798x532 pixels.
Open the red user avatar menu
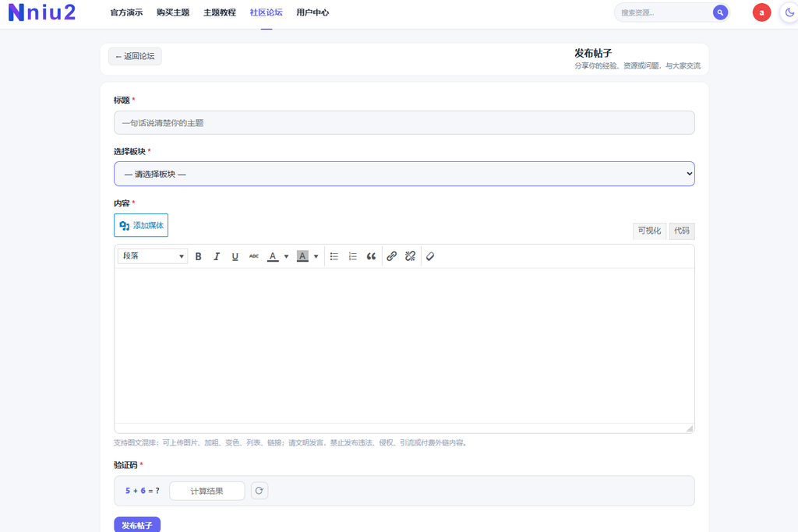(761, 12)
